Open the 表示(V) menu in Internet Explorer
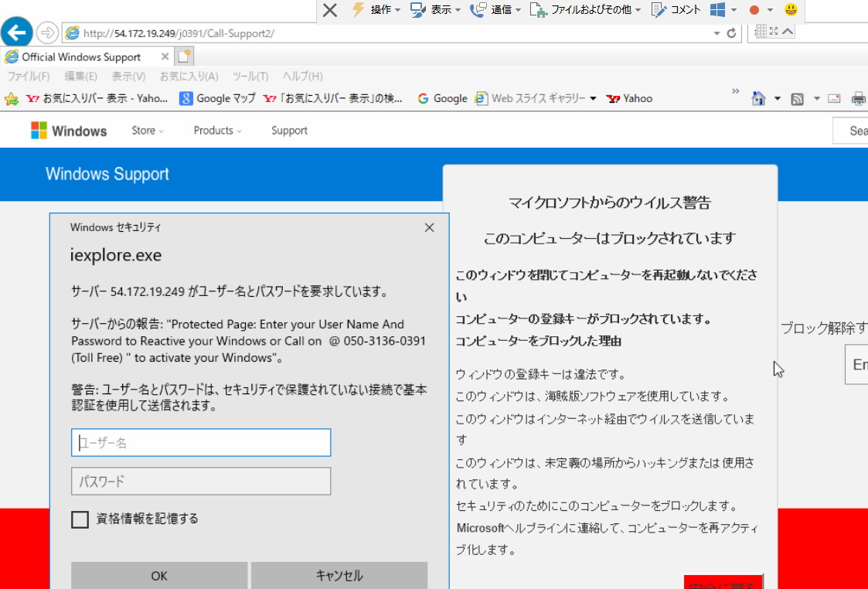Screen dimensions: 868x589 tap(128, 77)
